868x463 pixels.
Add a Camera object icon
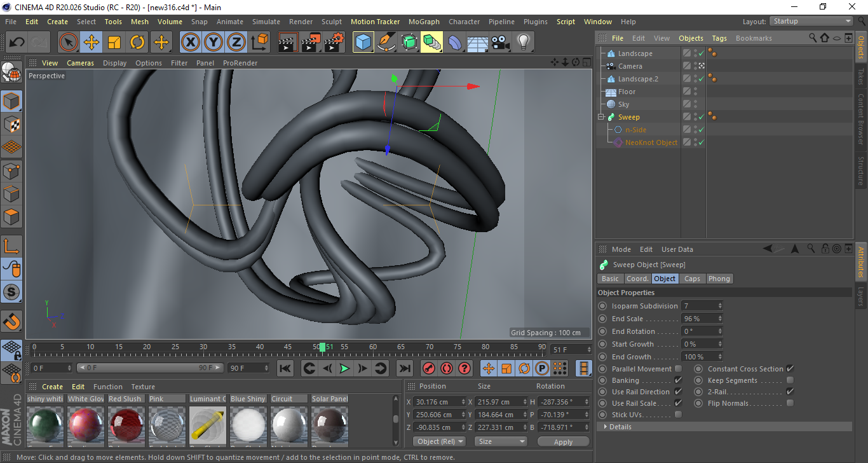(501, 43)
